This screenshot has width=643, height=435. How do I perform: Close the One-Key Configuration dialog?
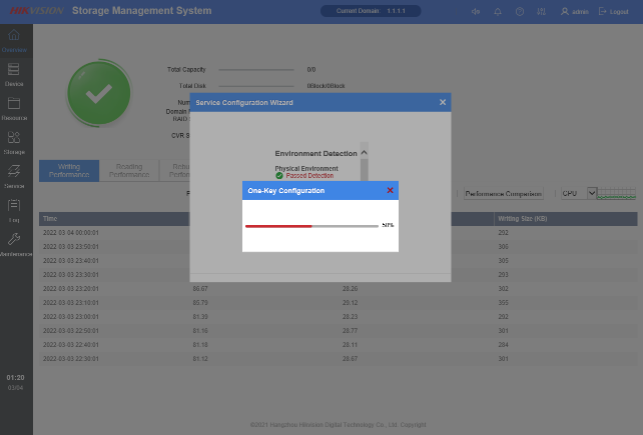coord(390,190)
